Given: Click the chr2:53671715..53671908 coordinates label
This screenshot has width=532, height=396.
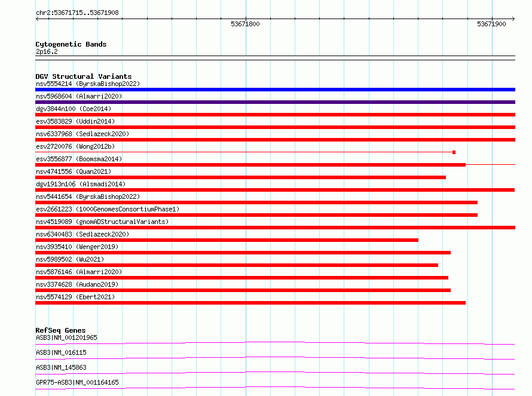Looking at the screenshot, I should [77, 13].
